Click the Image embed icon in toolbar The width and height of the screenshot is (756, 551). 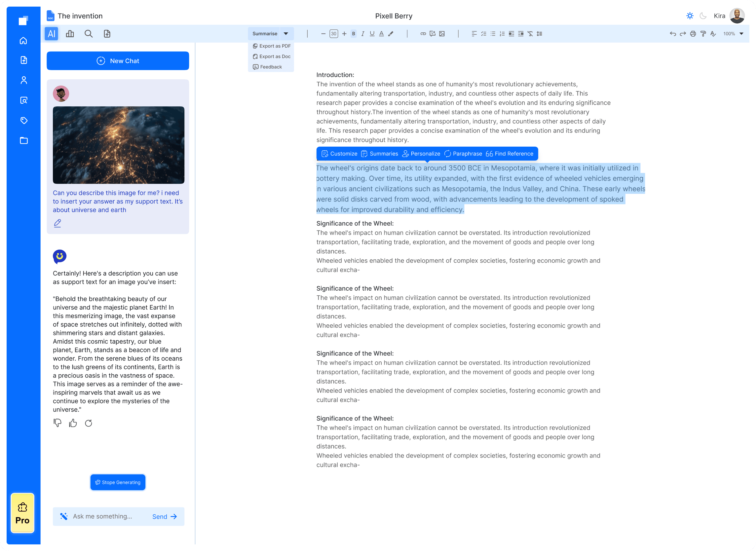coord(442,33)
